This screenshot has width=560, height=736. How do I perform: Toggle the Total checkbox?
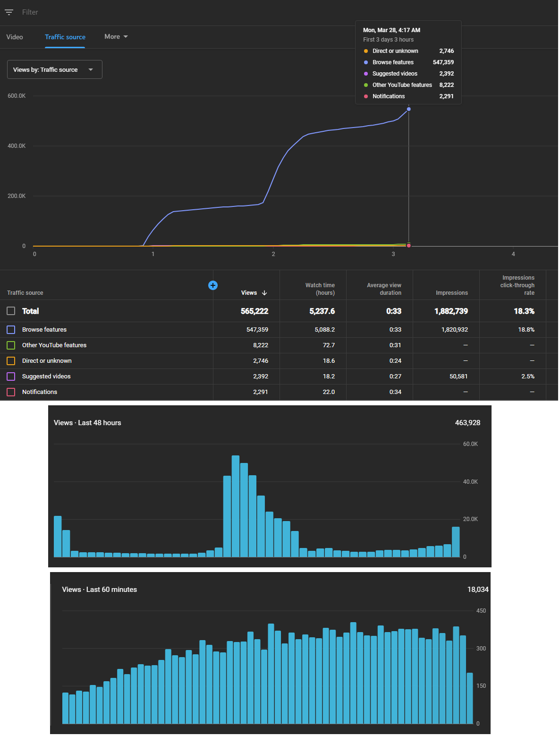click(11, 311)
